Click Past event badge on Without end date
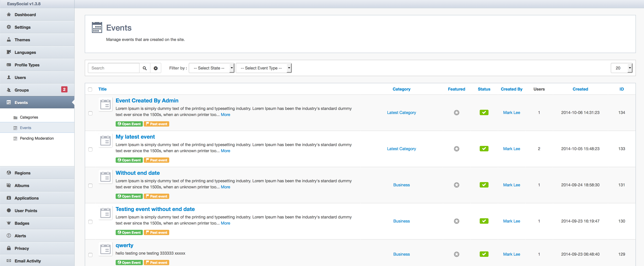 coord(157,196)
